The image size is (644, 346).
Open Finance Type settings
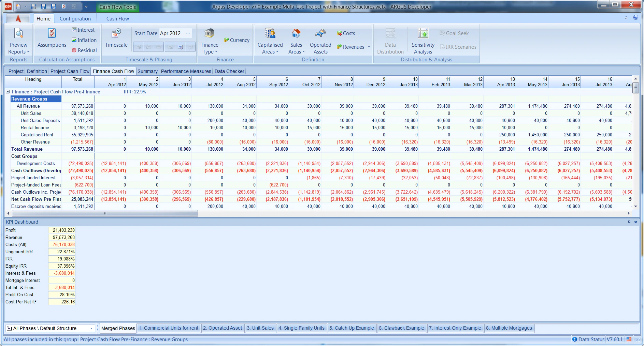coord(209,41)
